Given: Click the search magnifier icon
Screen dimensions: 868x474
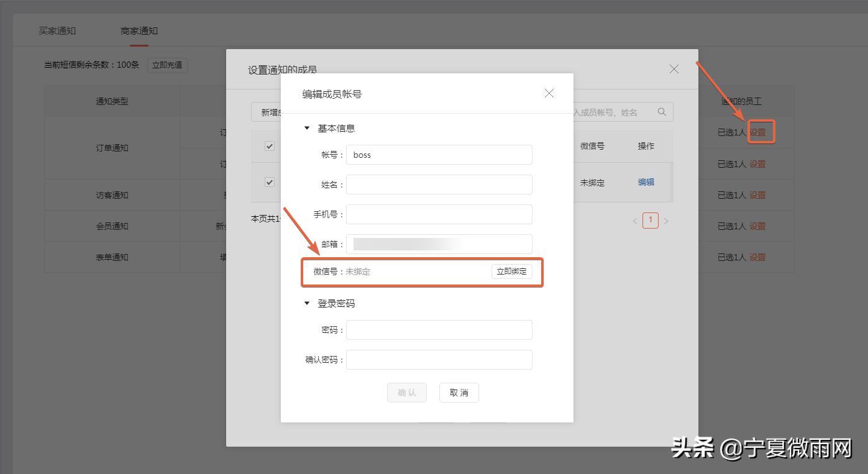Looking at the screenshot, I should [662, 112].
